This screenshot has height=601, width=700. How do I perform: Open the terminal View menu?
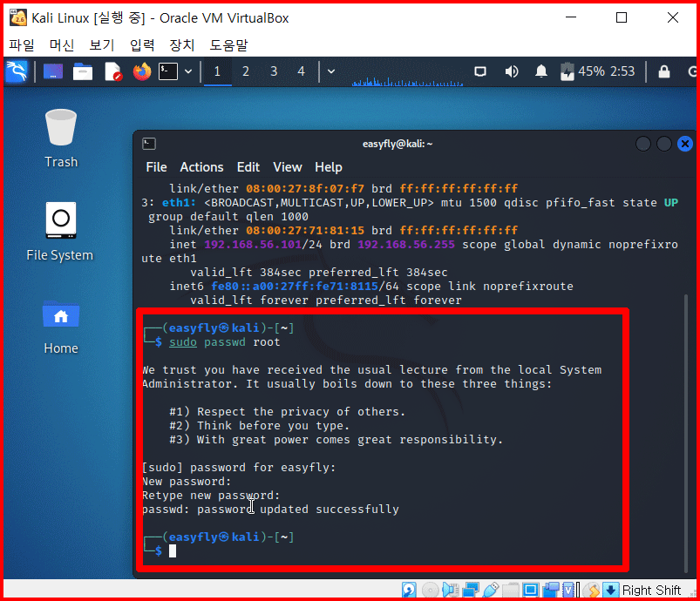(x=288, y=167)
